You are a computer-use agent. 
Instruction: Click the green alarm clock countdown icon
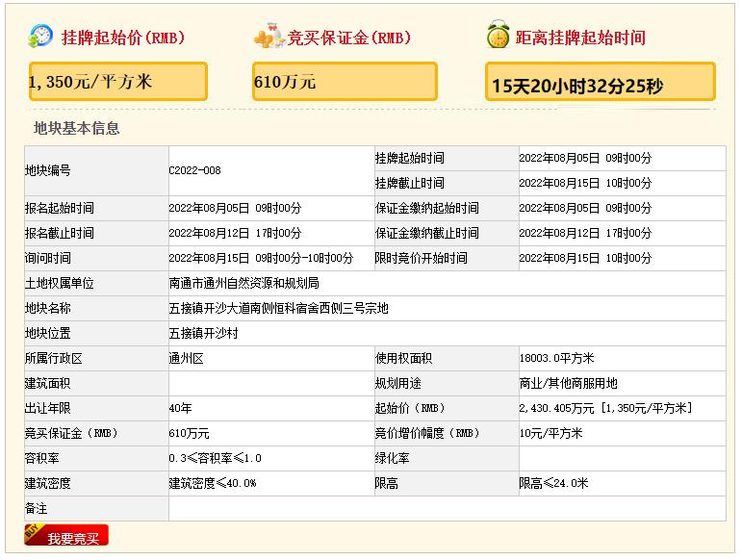tap(498, 37)
